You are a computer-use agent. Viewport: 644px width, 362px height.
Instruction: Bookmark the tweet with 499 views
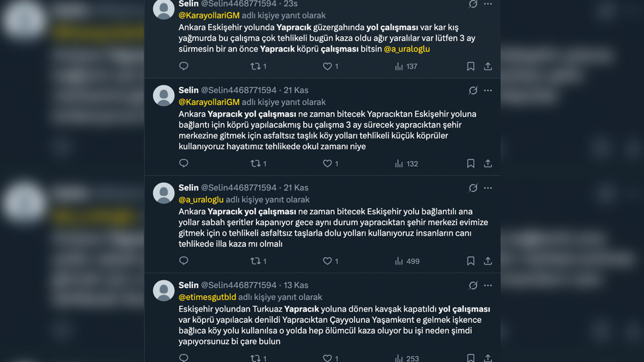tap(471, 261)
